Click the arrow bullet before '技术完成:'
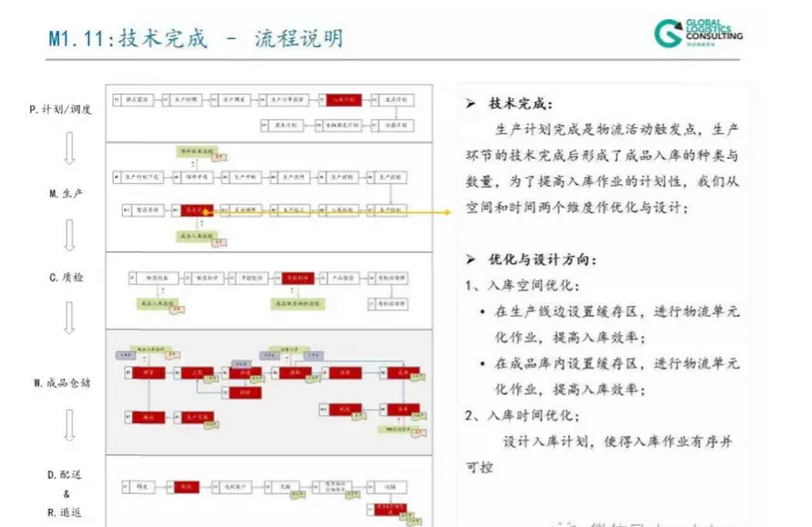812x527 pixels. tap(470, 103)
